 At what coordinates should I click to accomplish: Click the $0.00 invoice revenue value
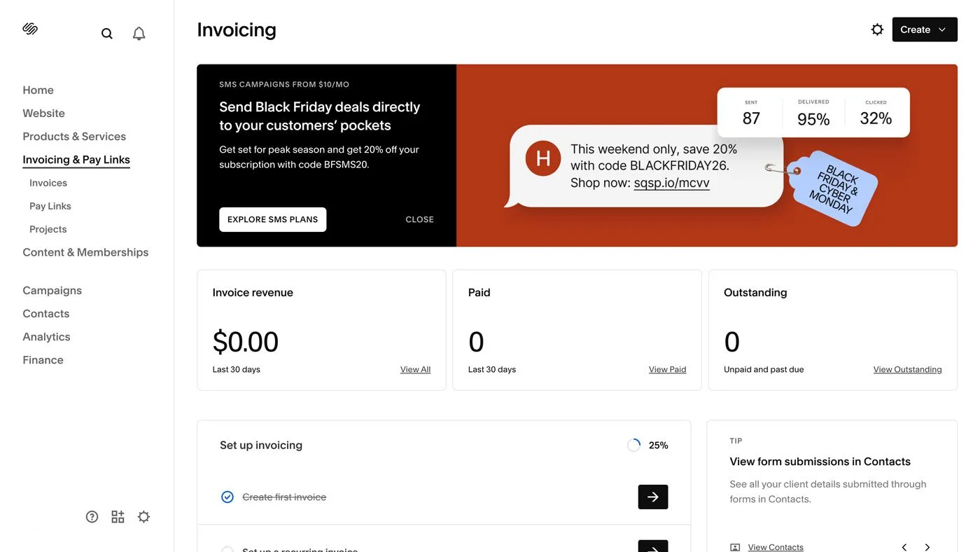246,342
